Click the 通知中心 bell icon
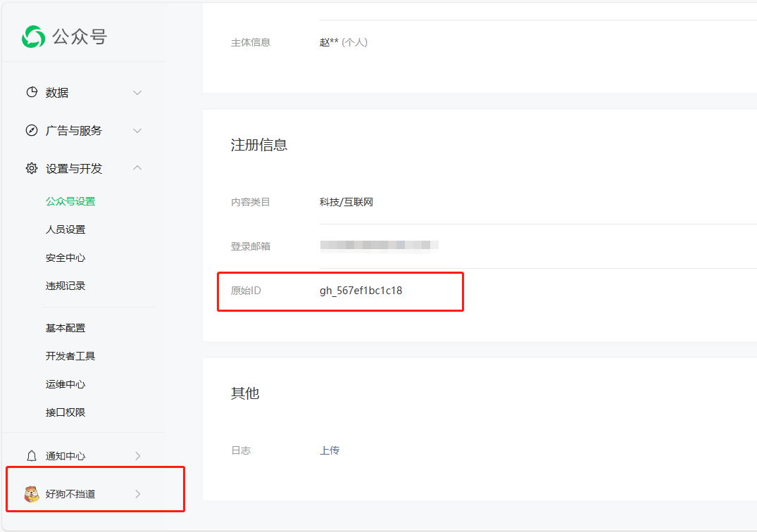757x532 pixels. [x=32, y=456]
